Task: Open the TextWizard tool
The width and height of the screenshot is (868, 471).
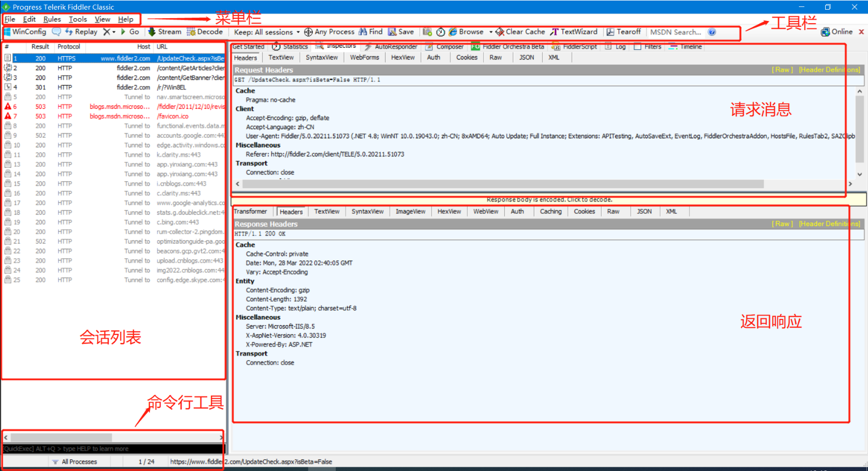Action: click(573, 32)
